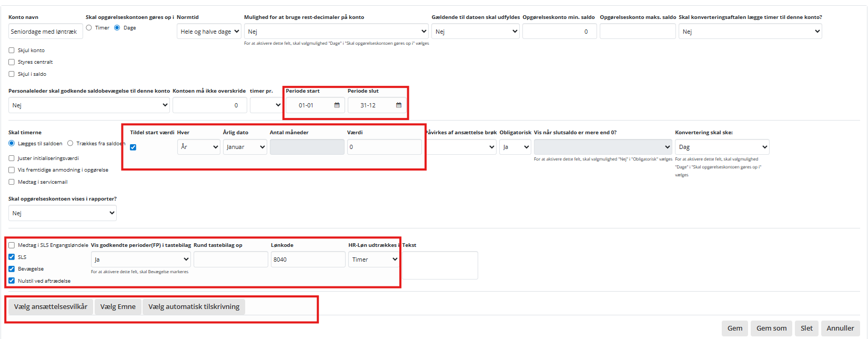Click the Annuller button

click(x=840, y=328)
